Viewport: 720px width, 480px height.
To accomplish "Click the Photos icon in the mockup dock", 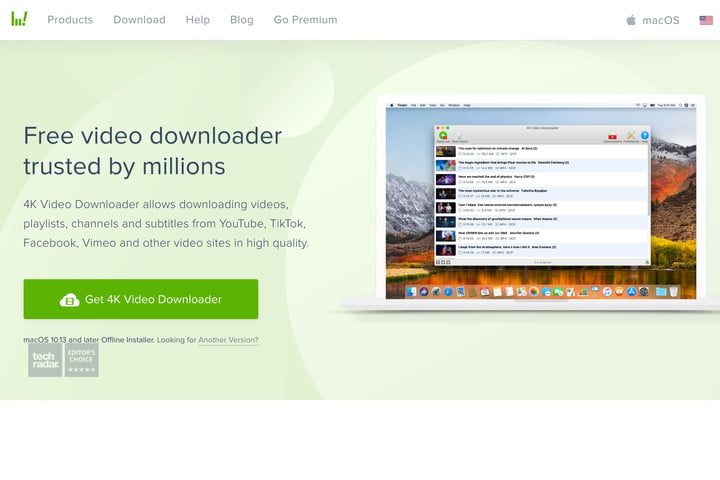I will 534,292.
